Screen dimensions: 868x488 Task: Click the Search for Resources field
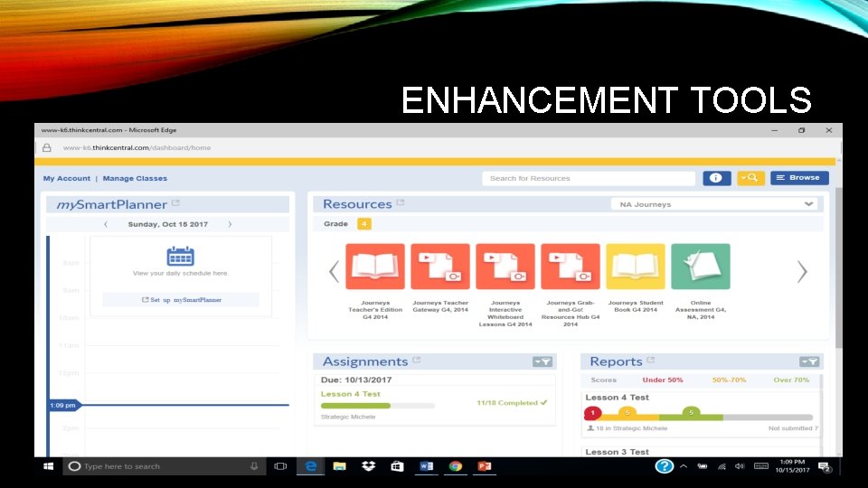click(589, 178)
